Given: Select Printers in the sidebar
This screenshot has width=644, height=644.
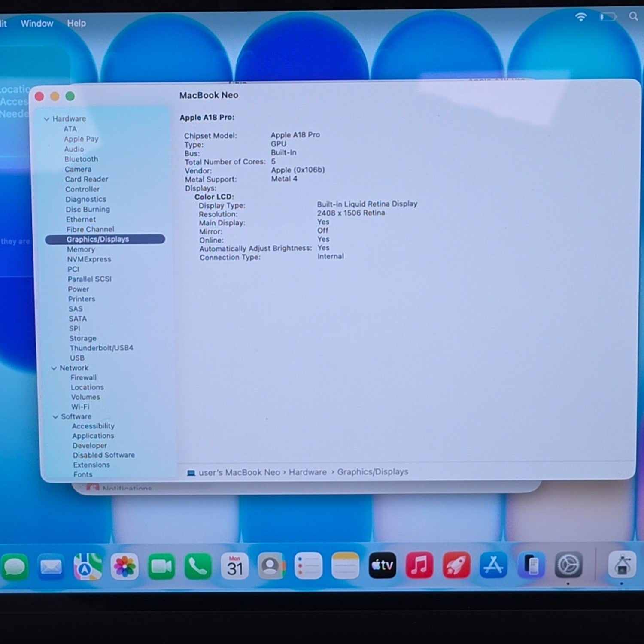Looking at the screenshot, I should [82, 299].
